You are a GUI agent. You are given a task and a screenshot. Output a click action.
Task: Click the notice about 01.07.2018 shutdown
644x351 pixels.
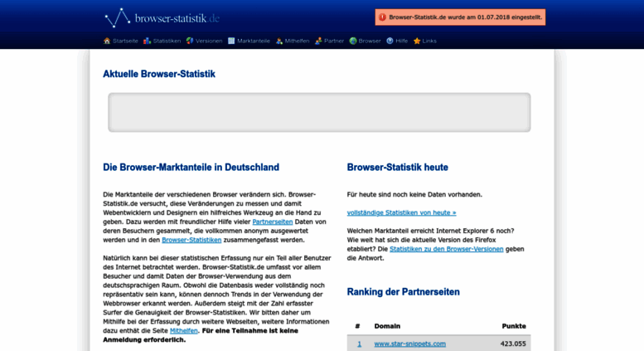tap(460, 17)
